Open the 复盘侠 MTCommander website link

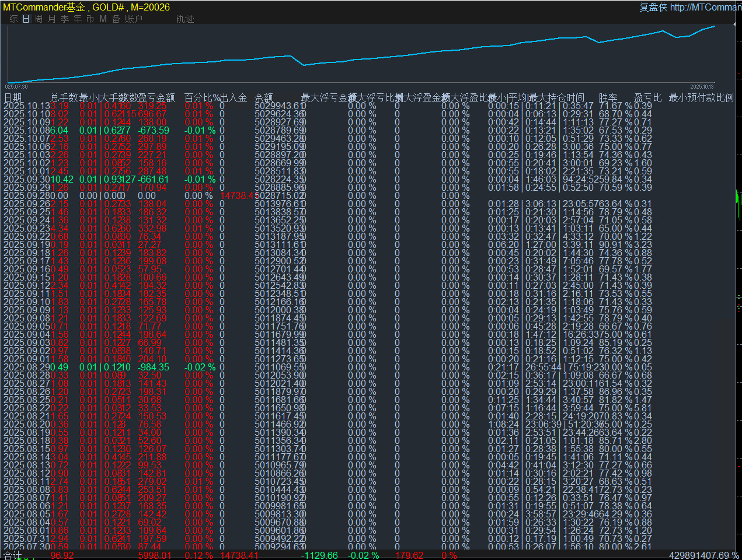click(x=690, y=7)
